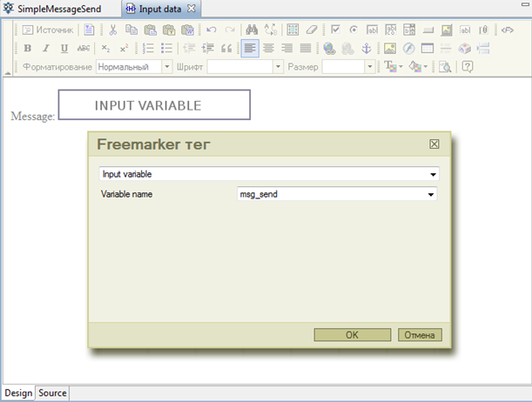Insert a radio button form element
532x402 pixels.
tap(354, 30)
